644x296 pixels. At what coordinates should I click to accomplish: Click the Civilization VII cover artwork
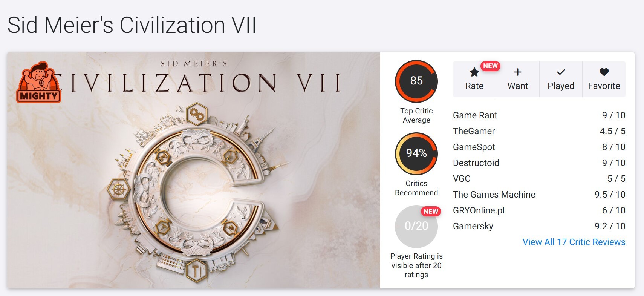[193, 170]
